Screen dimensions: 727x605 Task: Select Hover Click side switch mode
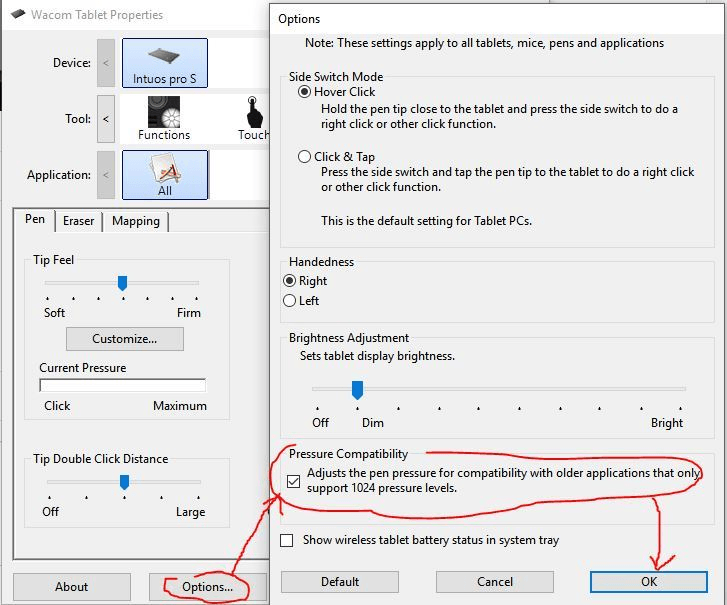[304, 92]
